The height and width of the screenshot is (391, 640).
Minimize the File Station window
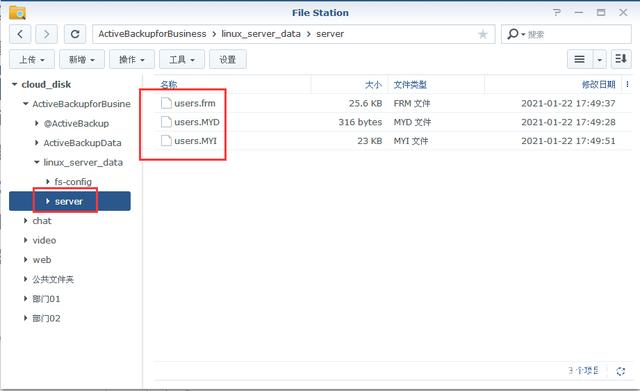coord(578,13)
